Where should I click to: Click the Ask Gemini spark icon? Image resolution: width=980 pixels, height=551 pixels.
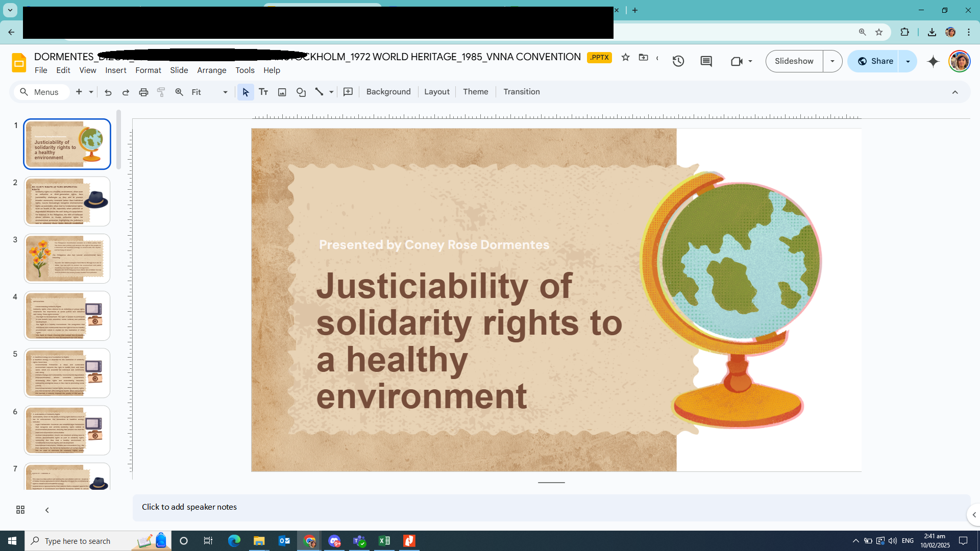click(x=933, y=61)
